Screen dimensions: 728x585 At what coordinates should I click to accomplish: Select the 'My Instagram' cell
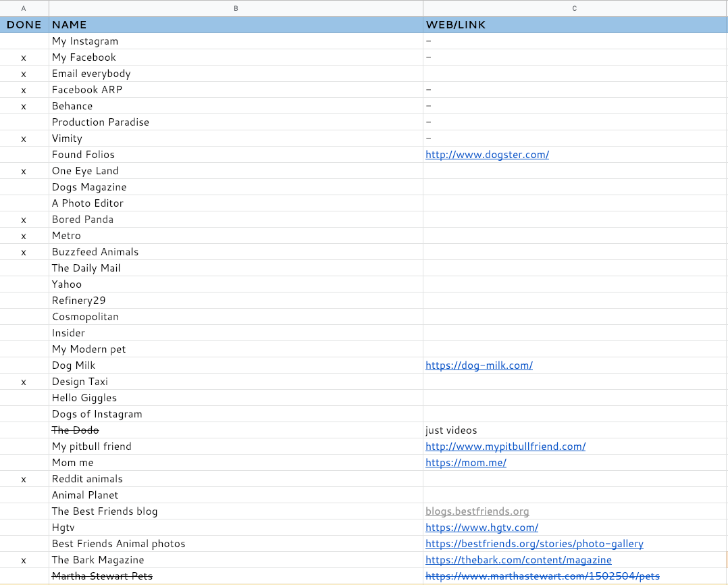[x=236, y=41]
